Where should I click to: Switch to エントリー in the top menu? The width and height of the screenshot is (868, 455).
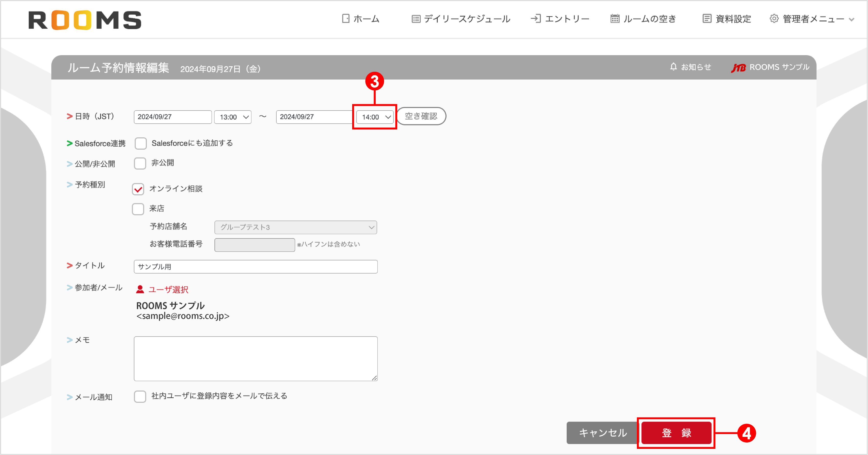567,19
